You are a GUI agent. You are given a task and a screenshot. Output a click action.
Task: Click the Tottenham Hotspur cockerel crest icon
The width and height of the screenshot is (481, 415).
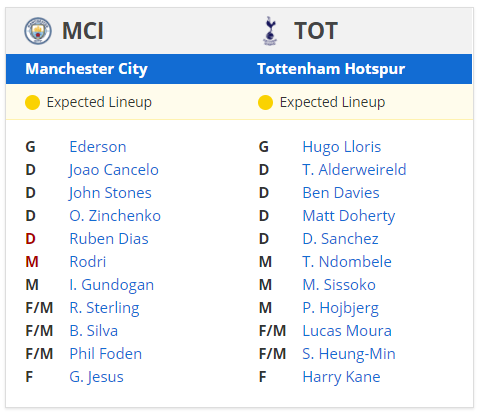tap(270, 31)
